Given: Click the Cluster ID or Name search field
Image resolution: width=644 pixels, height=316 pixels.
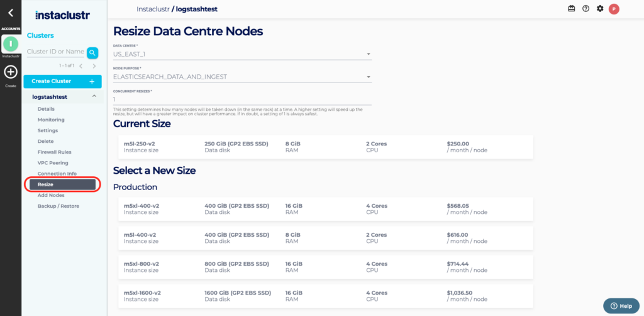Looking at the screenshot, I should tap(55, 52).
